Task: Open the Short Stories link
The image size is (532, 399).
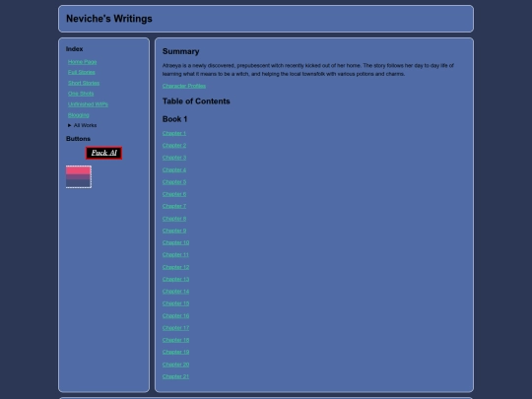Action: pyautogui.click(x=84, y=83)
